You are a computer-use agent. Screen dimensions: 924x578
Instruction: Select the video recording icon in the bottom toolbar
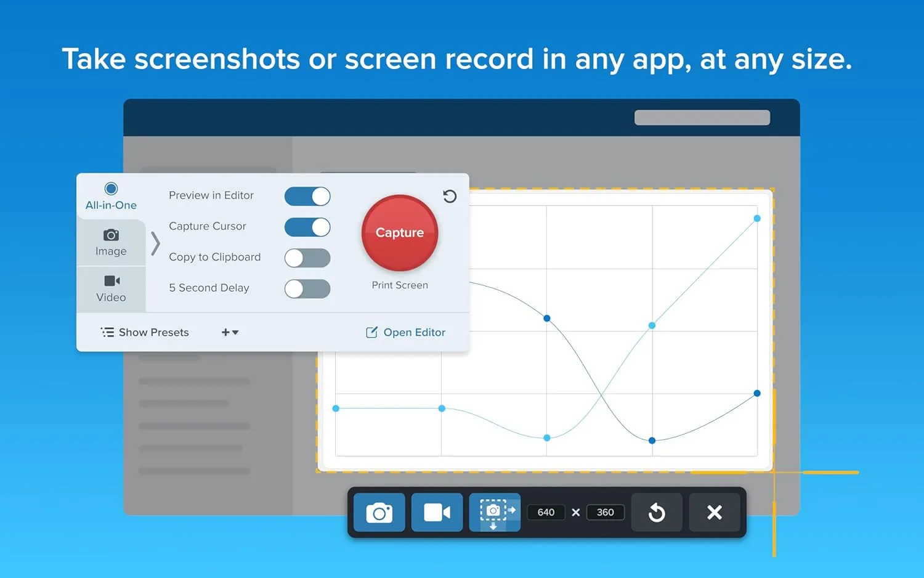pyautogui.click(x=437, y=512)
